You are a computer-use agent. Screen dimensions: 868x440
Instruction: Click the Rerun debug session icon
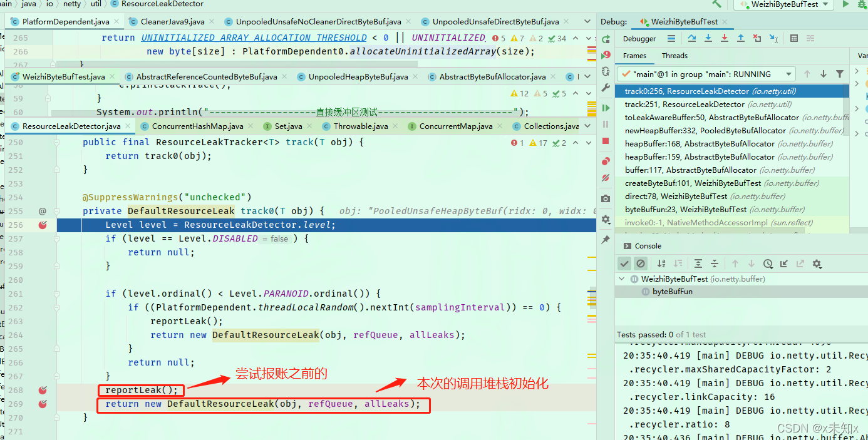606,39
